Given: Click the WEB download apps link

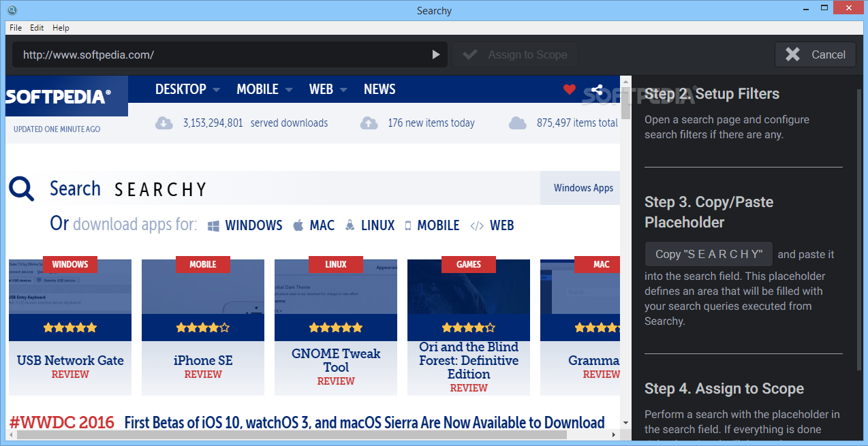Looking at the screenshot, I should pyautogui.click(x=492, y=225).
